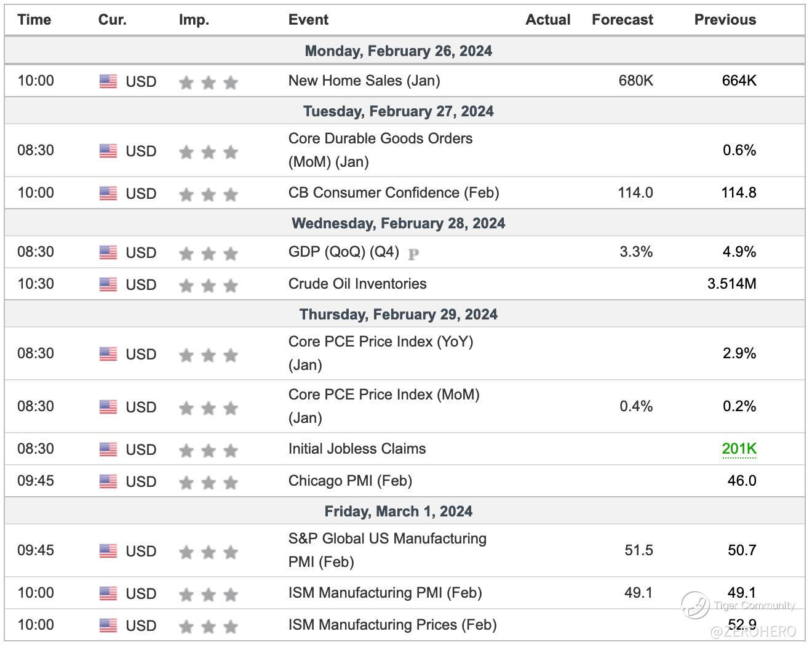Click the Forecast column header

pyautogui.click(x=622, y=20)
